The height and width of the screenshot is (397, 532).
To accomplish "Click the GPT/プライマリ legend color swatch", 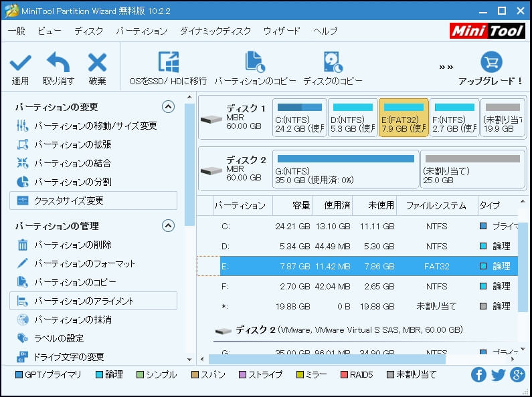I will [x=19, y=375].
